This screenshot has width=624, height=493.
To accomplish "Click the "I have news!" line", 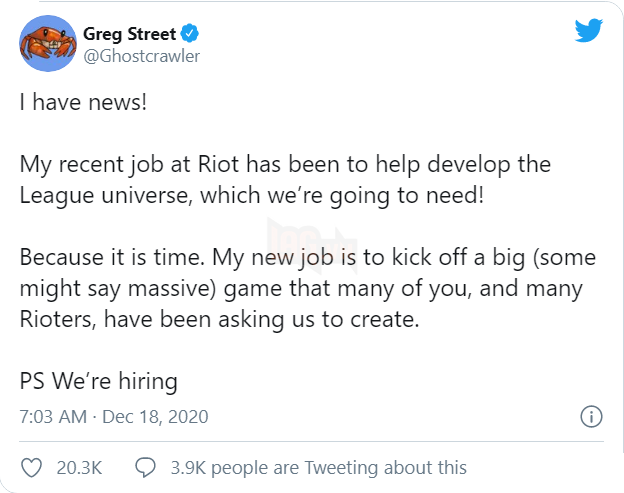I will click(x=83, y=103).
